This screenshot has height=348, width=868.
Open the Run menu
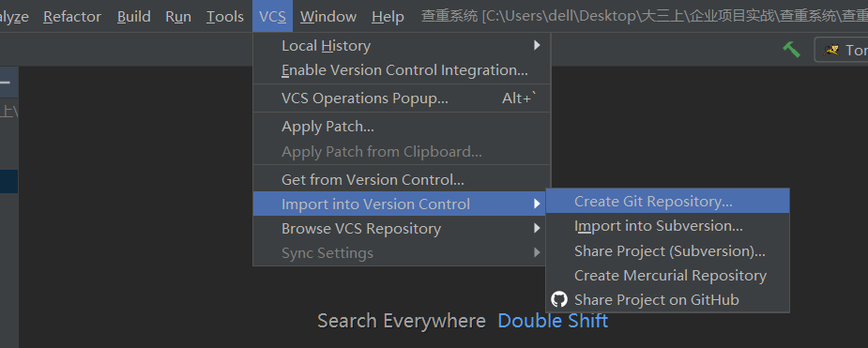pyautogui.click(x=178, y=17)
